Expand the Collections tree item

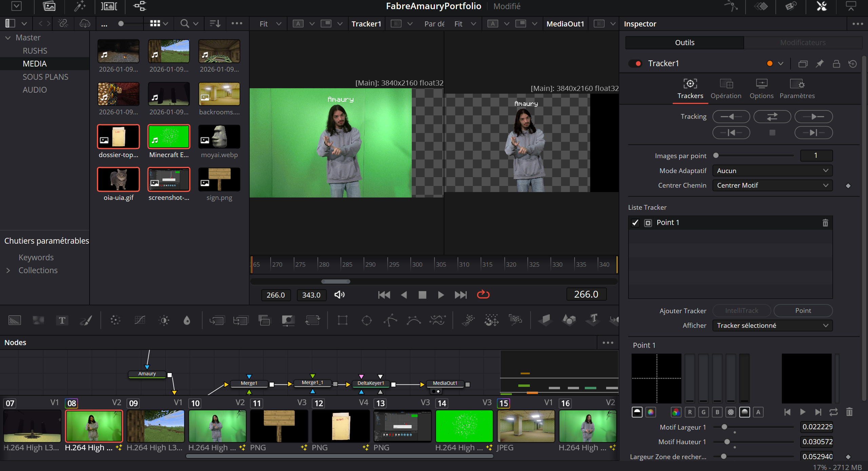click(x=8, y=270)
